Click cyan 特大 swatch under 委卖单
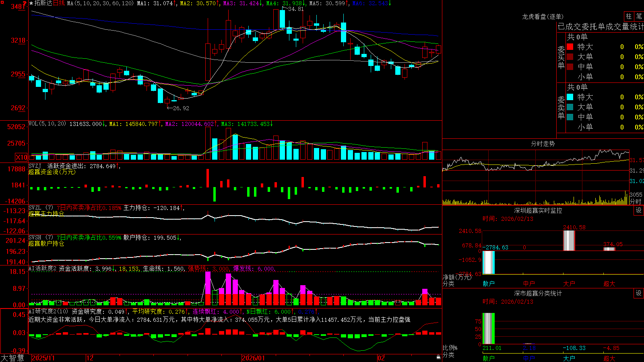Viewport: 644px width, 362px height. [x=570, y=97]
